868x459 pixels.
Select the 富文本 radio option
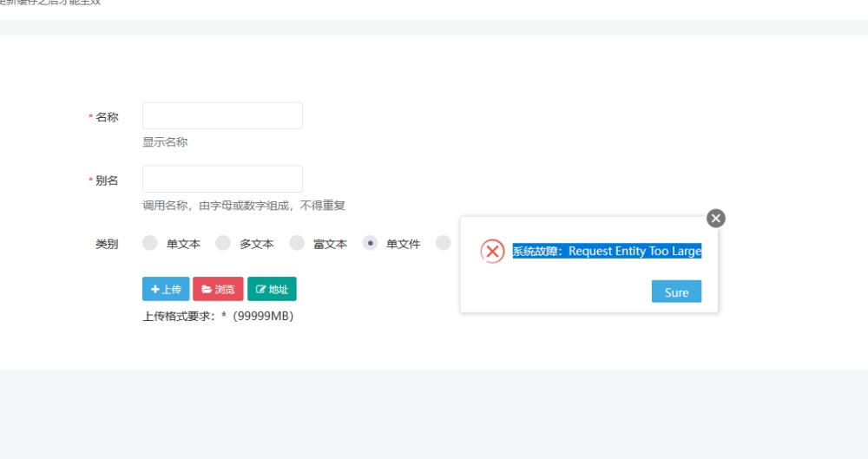pyautogui.click(x=297, y=243)
